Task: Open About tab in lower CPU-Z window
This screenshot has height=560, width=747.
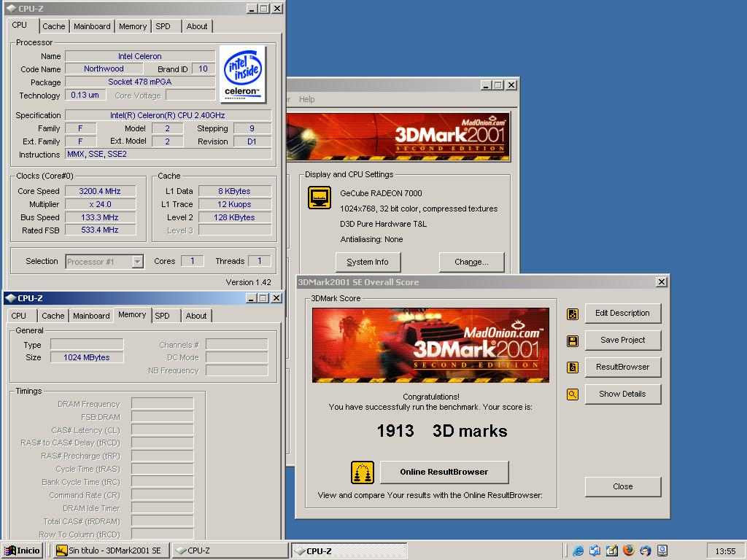Action: [x=196, y=316]
